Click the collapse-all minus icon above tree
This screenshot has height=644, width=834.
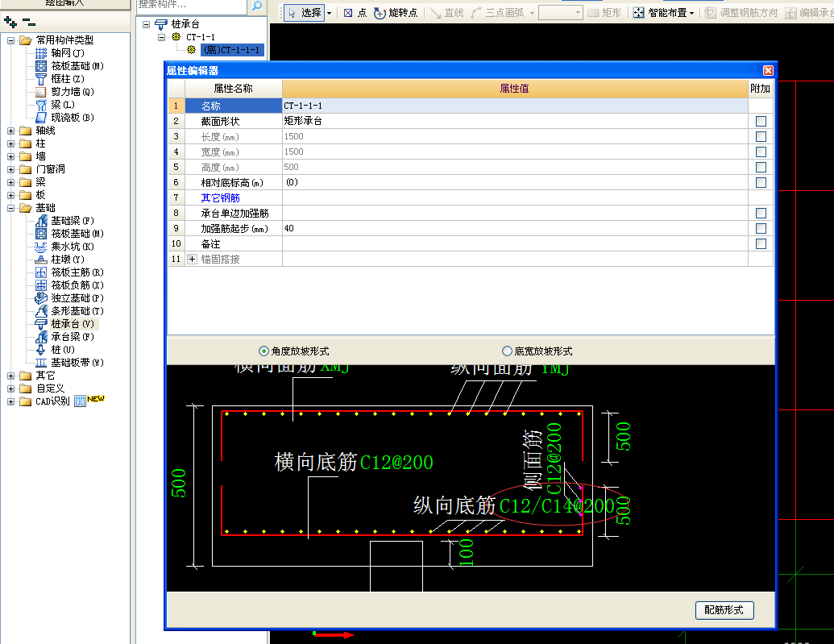coord(29,23)
